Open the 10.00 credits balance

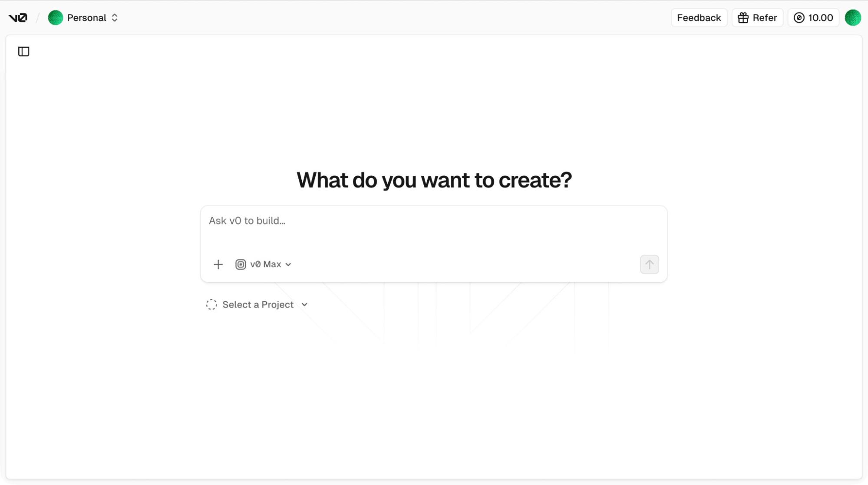[820, 18]
